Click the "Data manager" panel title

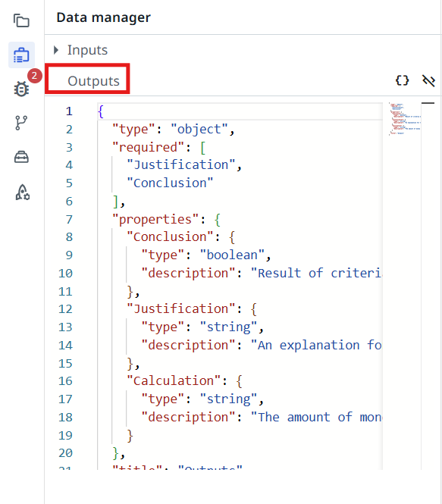pos(104,17)
